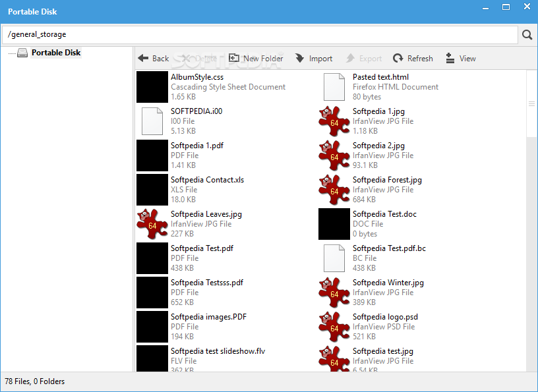Click the Softpedia Test.doc thumbnail
Viewport: 538px width, 392px height.
334,224
